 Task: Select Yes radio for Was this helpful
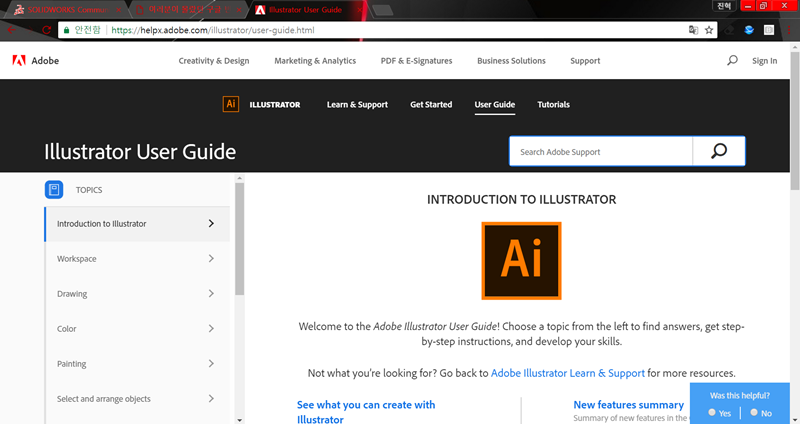click(x=712, y=412)
